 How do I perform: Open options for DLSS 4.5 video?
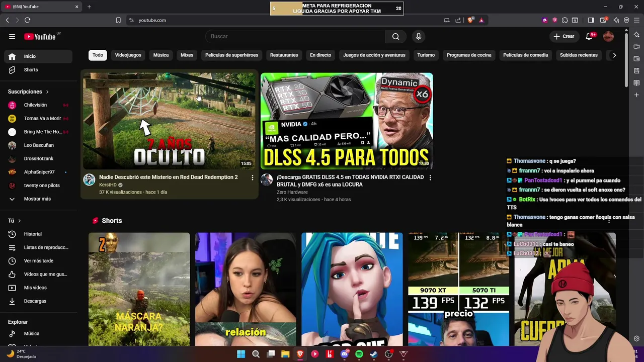[430, 177]
